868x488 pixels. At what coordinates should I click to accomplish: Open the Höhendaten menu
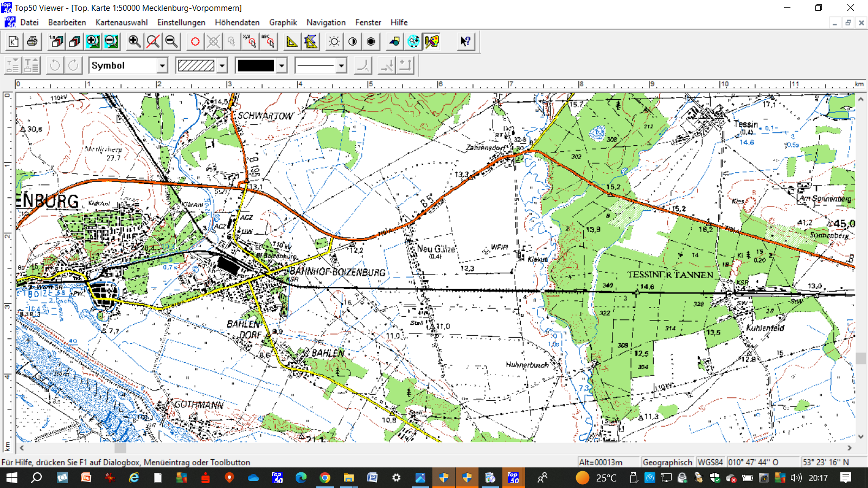coord(237,22)
